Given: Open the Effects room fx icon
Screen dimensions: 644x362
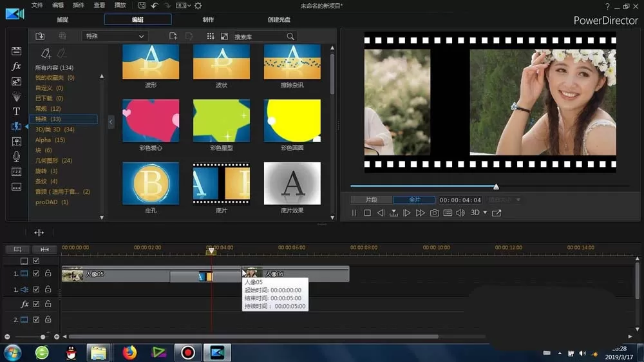Looking at the screenshot, I should 16,66.
